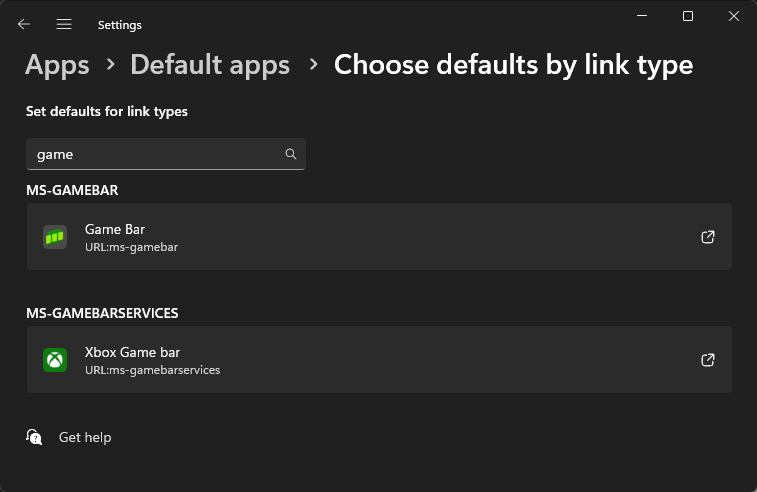Select the Xbox Game bar URL:ms-gamebarservices entry

tap(379, 360)
